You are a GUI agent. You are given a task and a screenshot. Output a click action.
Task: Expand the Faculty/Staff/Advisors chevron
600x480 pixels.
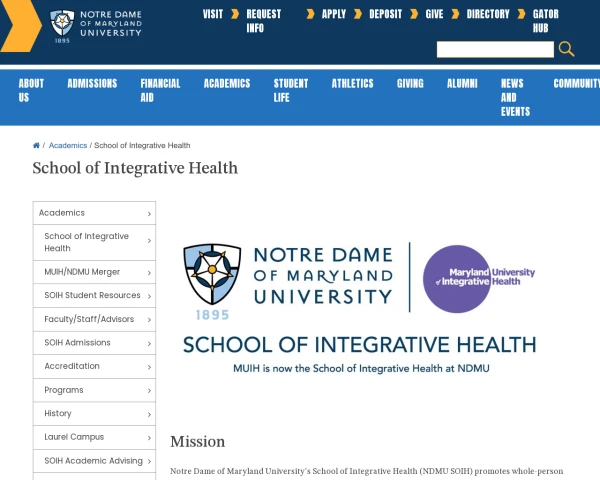149,320
